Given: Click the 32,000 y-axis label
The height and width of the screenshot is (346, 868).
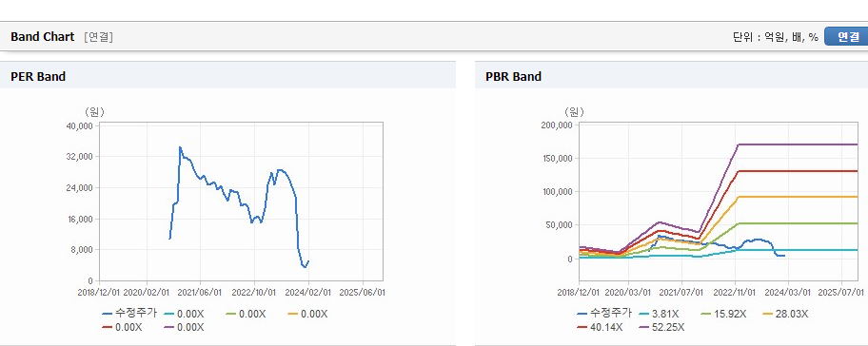Looking at the screenshot, I should (80, 157).
